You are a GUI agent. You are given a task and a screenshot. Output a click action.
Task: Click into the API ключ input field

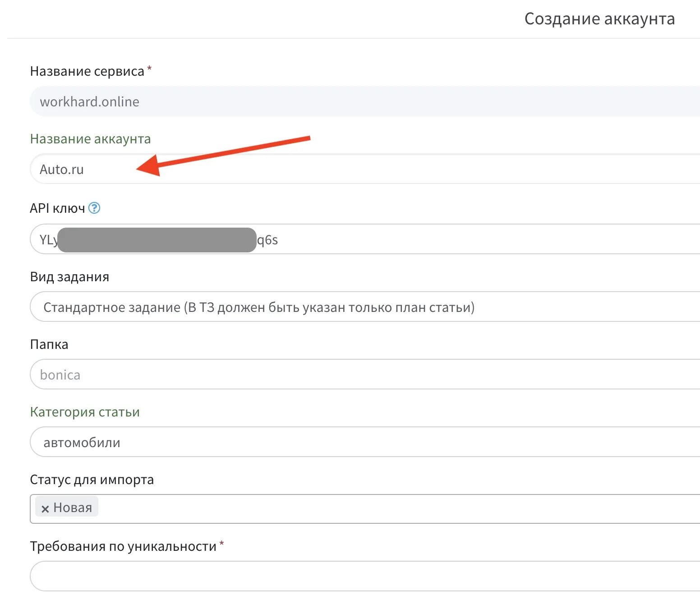(365, 239)
